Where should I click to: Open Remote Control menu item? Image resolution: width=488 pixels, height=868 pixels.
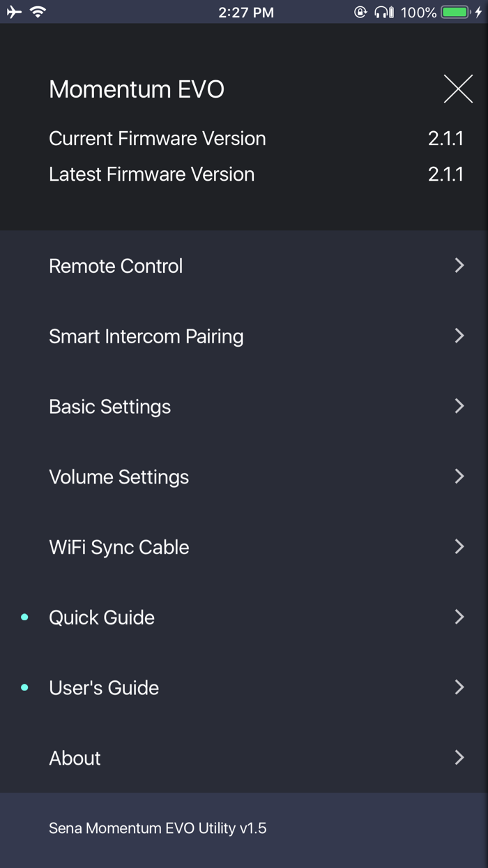tap(116, 266)
